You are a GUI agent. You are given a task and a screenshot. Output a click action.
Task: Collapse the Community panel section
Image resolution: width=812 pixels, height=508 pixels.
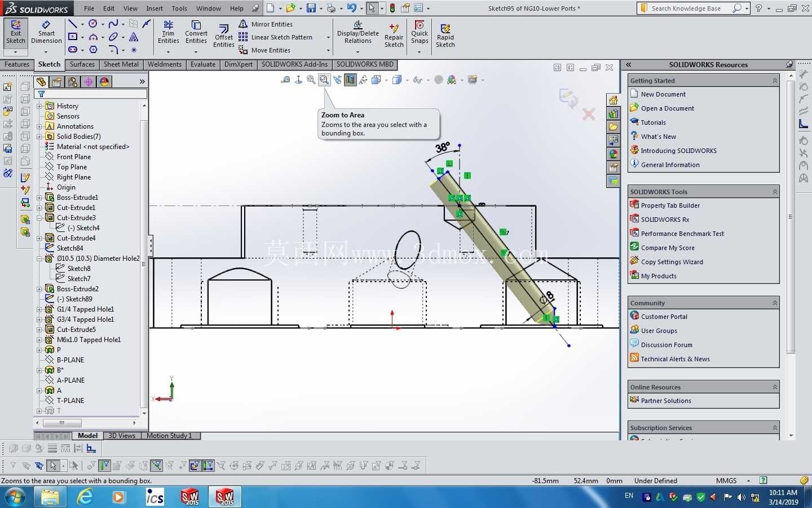tap(775, 303)
